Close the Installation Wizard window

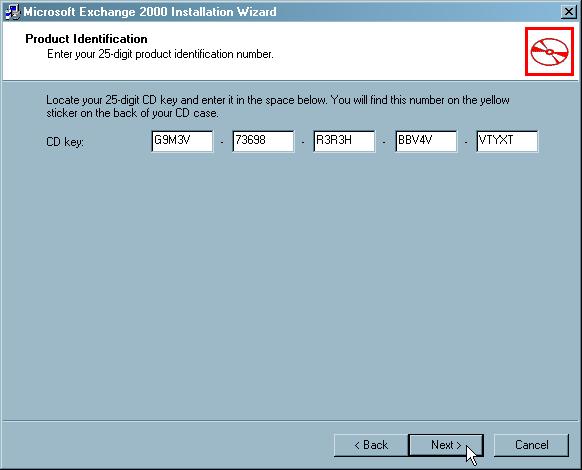click(x=568, y=12)
